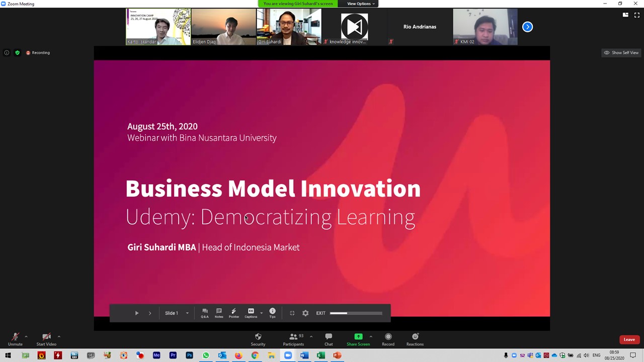This screenshot has height=362, width=644.
Task: Open presentation settings gear icon
Action: click(x=305, y=313)
